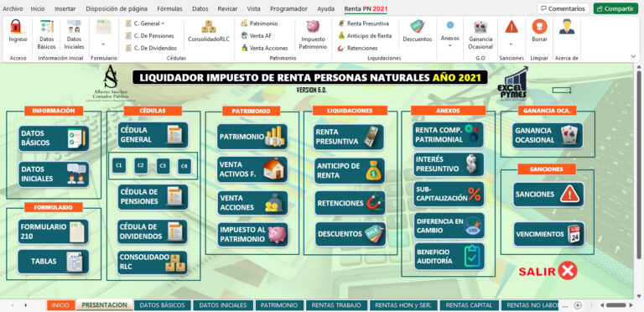Open the ANTICIPO DE RENTA button
Viewport: 644px width, 312px height.
[x=351, y=171]
